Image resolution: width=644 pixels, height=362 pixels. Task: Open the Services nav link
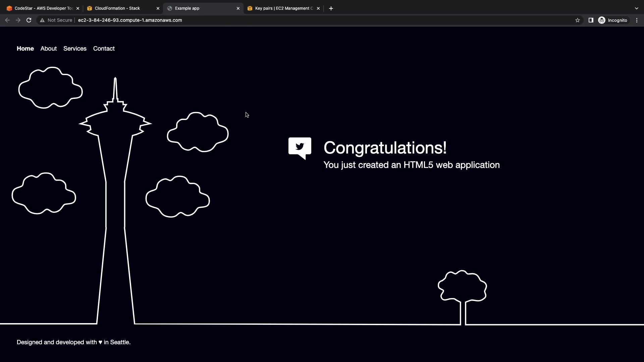click(75, 49)
